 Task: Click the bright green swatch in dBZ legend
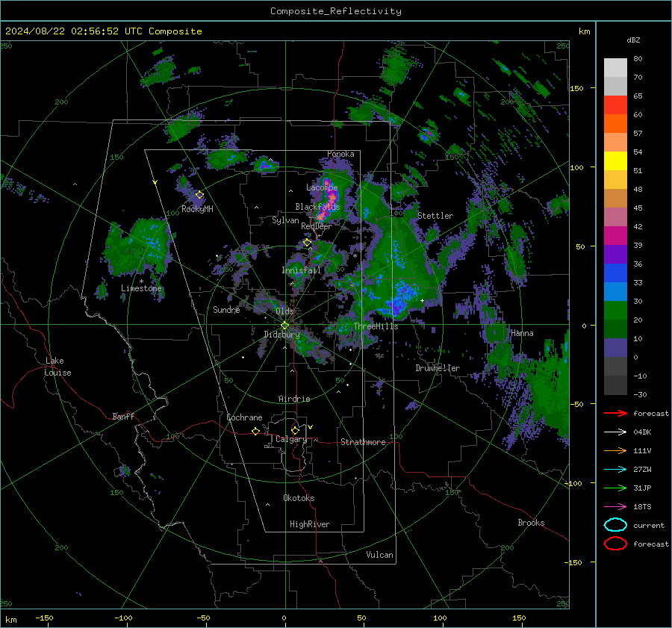pos(615,310)
